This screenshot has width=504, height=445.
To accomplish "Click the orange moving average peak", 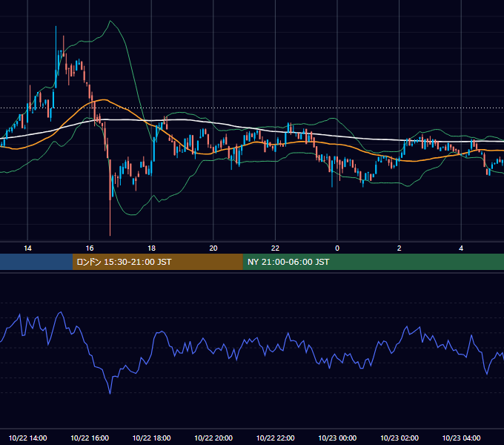I will tap(103, 99).
